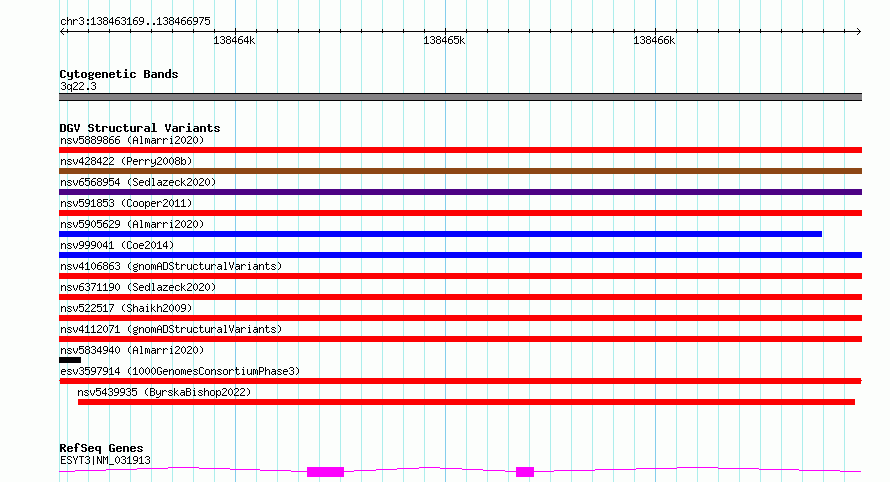Select the gray 3q22.3 cytogenetic band bar

point(460,97)
